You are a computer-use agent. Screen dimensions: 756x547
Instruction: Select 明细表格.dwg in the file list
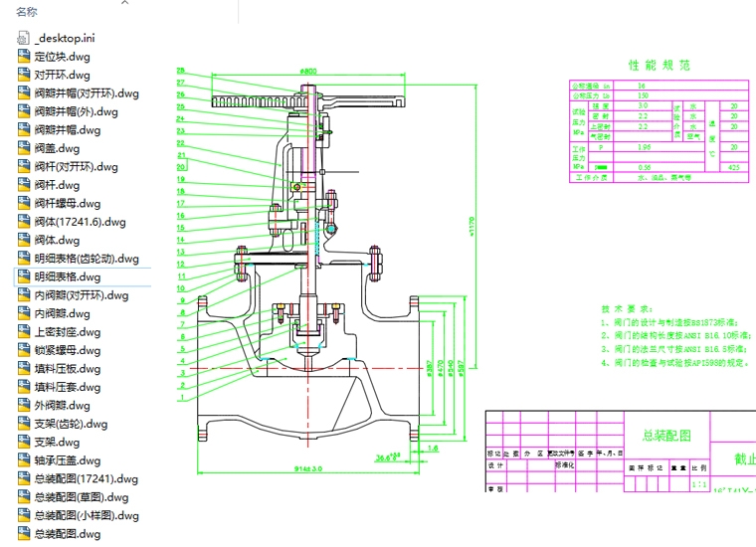[x=68, y=276]
